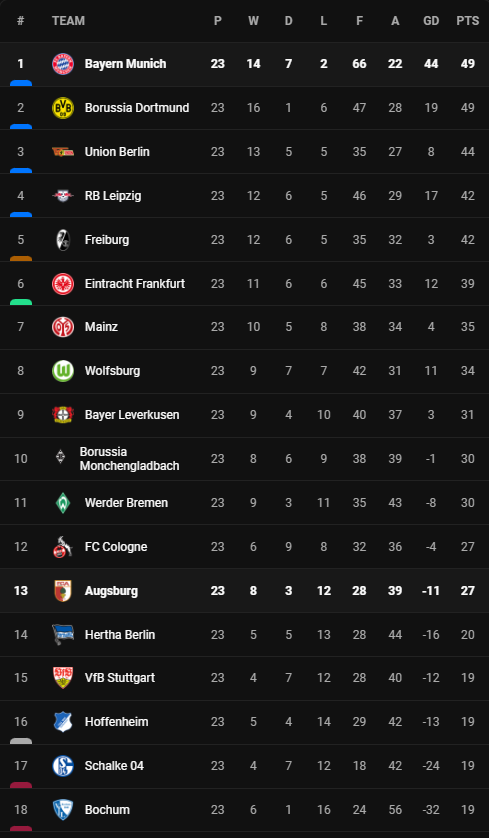Image resolution: width=489 pixels, height=838 pixels.
Task: Click the Eintracht Frankfurt eagle crest
Action: [63, 284]
